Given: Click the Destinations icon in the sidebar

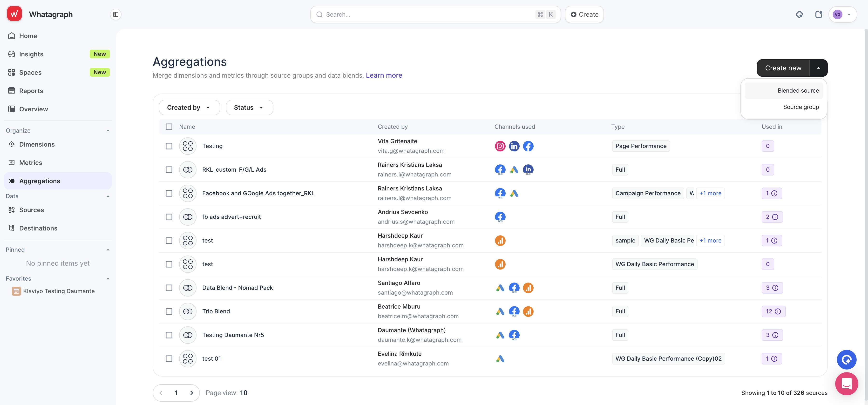Looking at the screenshot, I should click(12, 228).
